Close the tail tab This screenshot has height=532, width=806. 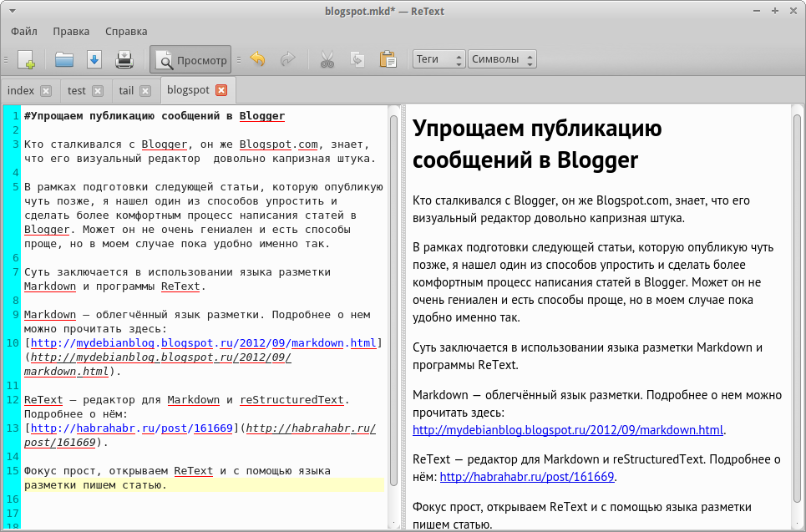[x=145, y=91]
